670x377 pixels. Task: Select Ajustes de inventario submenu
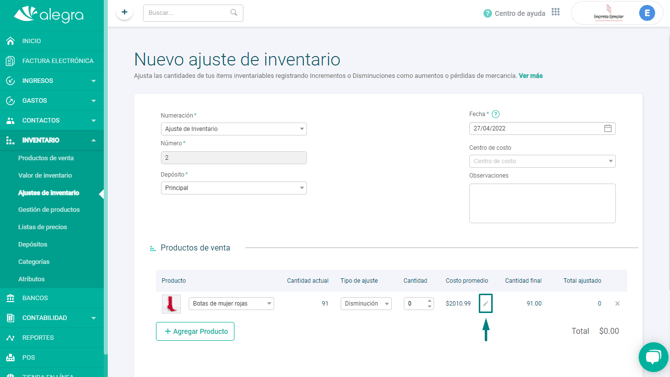point(48,193)
